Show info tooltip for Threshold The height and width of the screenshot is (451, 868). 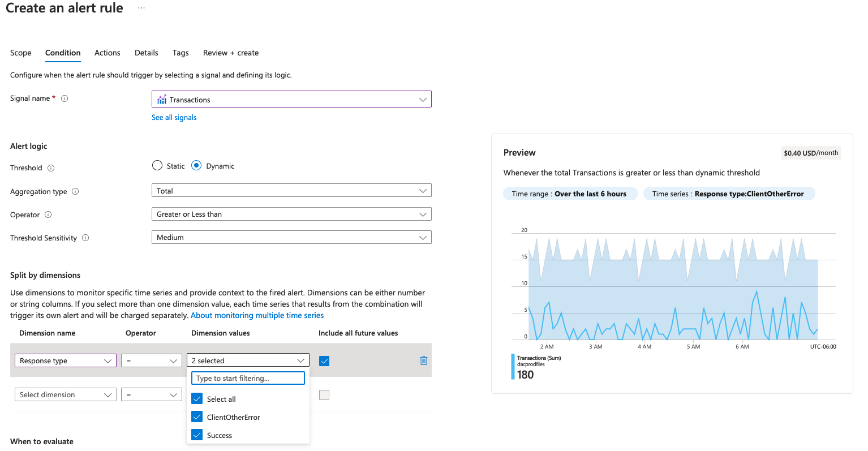pyautogui.click(x=51, y=168)
